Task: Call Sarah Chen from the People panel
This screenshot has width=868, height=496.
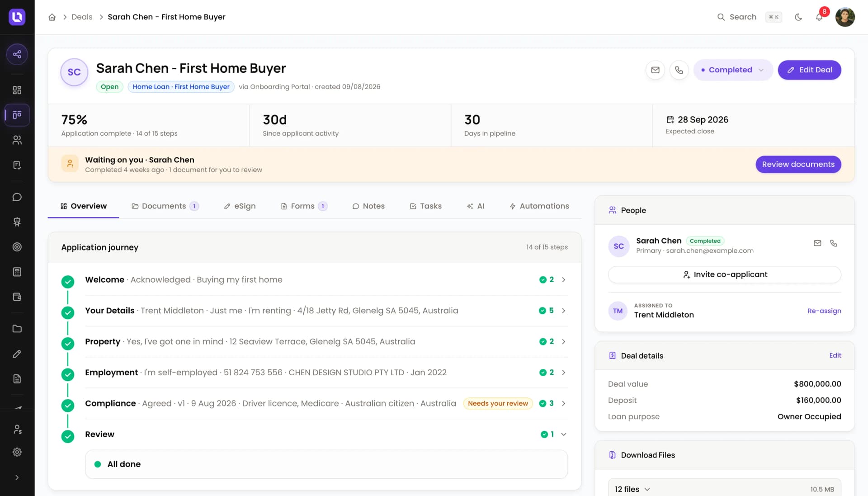Action: pos(834,243)
